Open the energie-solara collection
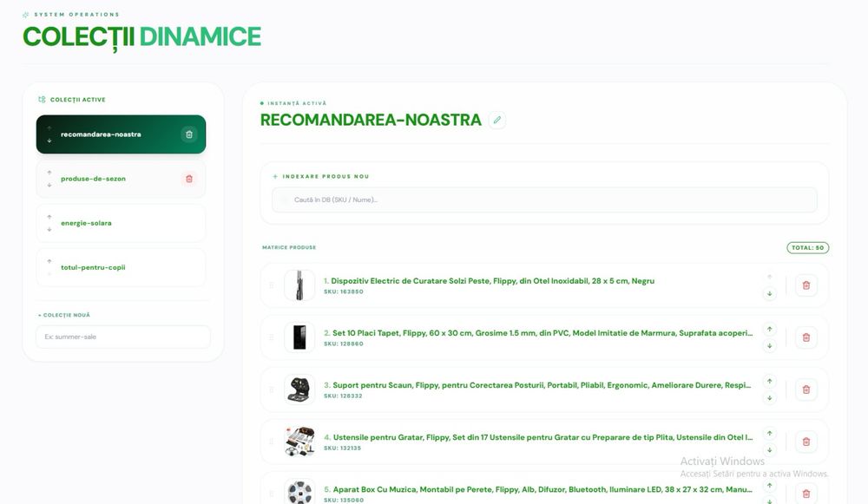The image size is (868, 504). (121, 223)
